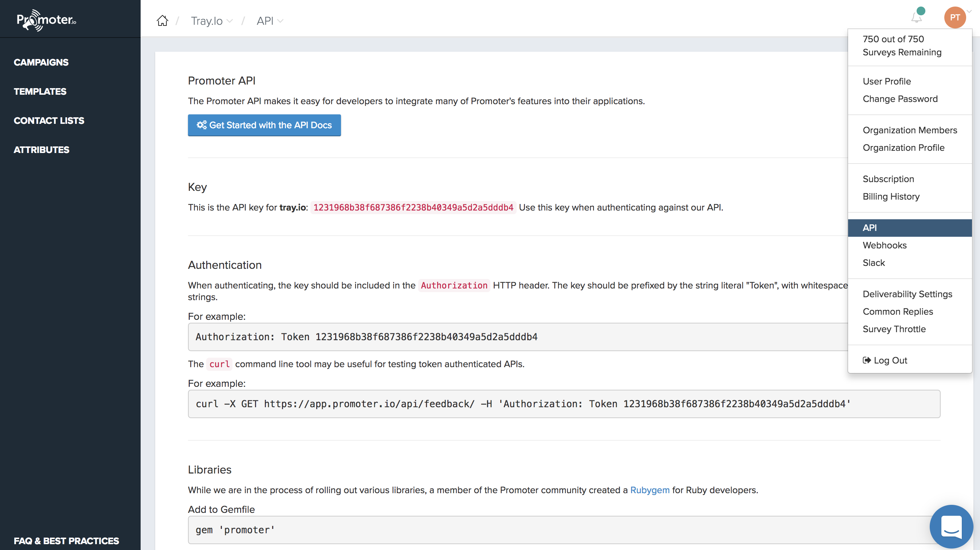Click the red 'Authorization' inline code

click(454, 285)
